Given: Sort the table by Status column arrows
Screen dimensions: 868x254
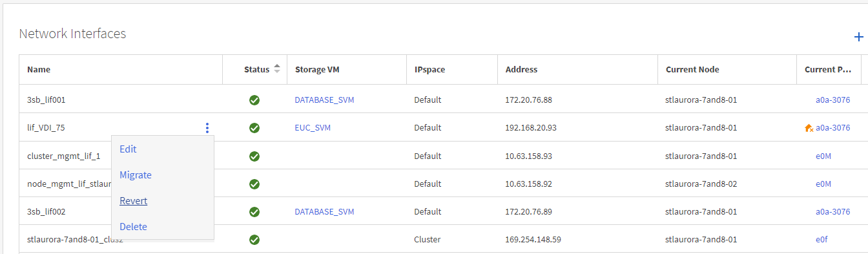Looking at the screenshot, I should tap(277, 69).
